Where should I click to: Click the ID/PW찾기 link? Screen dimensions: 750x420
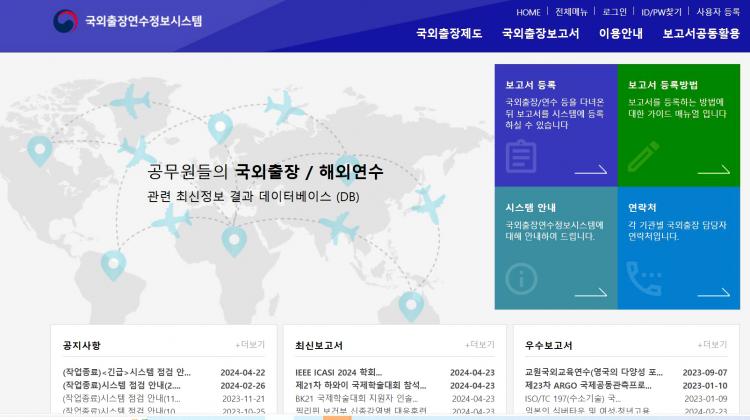coord(661,12)
